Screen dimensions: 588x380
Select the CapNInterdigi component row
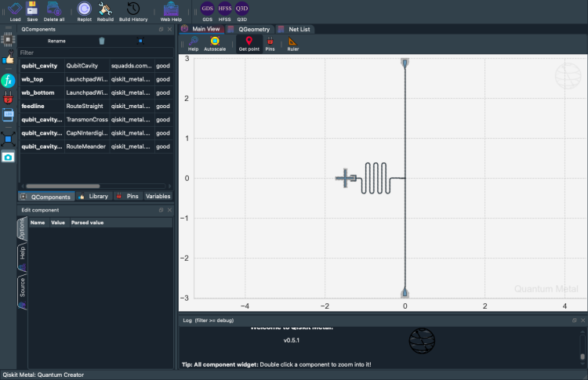pyautogui.click(x=96, y=133)
